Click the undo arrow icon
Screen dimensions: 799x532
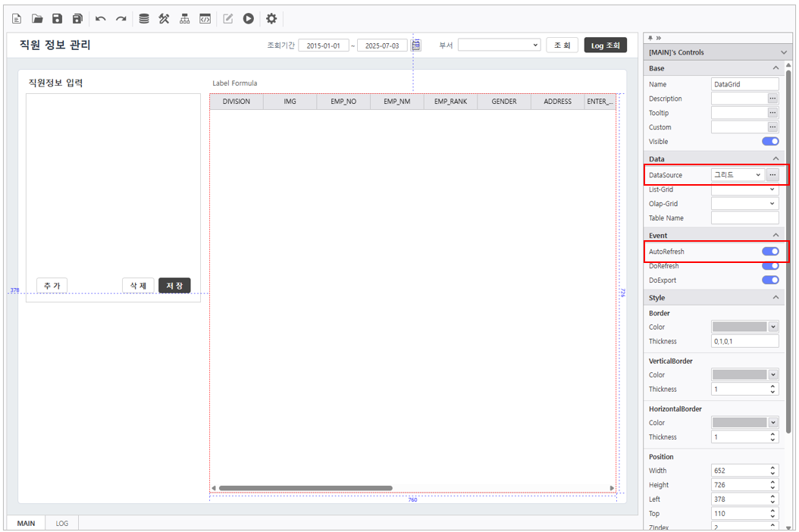click(100, 19)
